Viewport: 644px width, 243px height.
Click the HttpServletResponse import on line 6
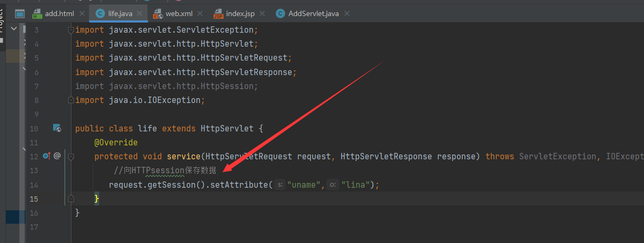[186, 72]
